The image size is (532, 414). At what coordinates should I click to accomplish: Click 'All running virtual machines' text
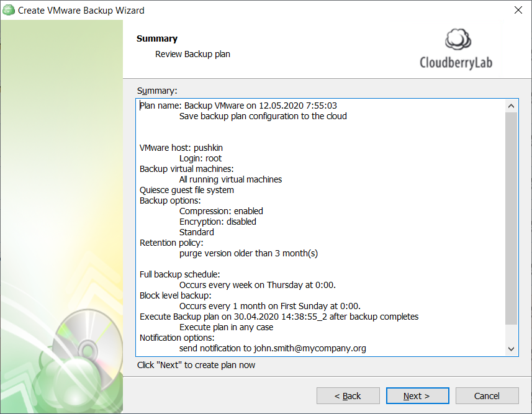tap(231, 179)
